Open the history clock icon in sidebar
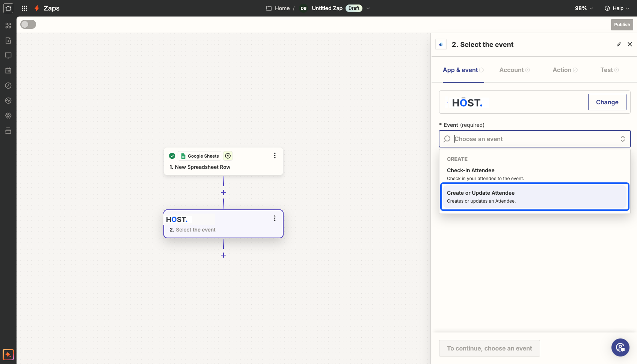Image resolution: width=637 pixels, height=364 pixels. tap(8, 86)
